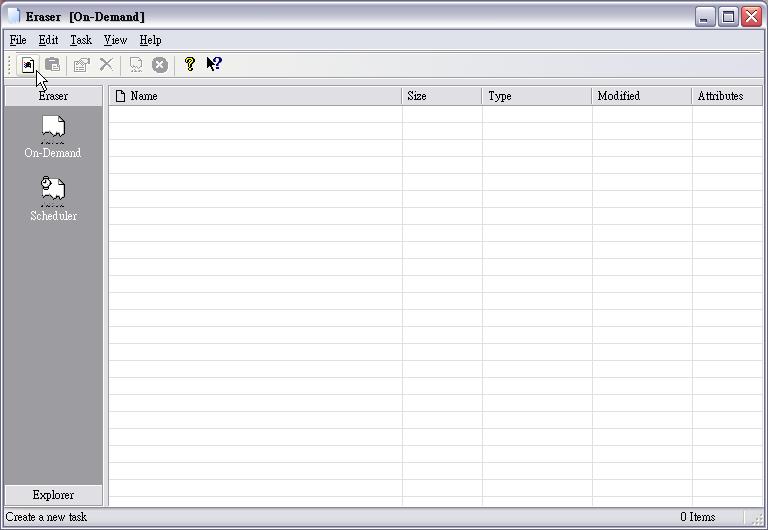
Task: Click the New Task toolbar icon
Action: pos(28,65)
